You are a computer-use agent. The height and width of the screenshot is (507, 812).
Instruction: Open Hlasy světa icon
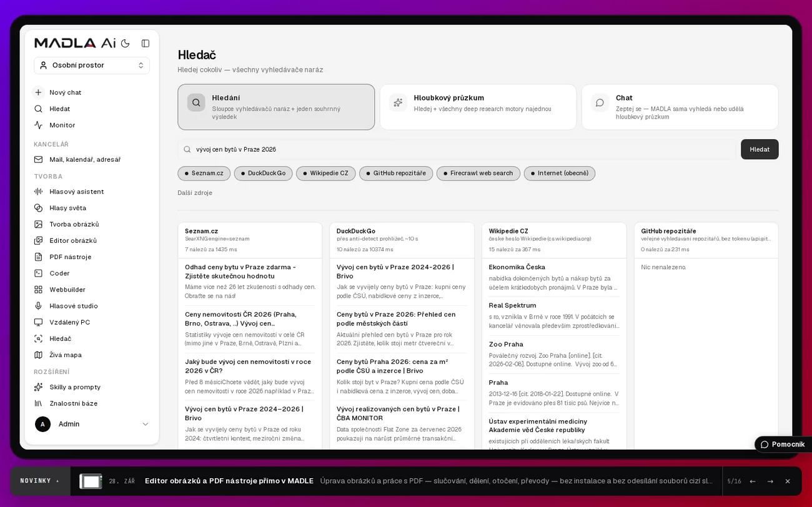38,208
